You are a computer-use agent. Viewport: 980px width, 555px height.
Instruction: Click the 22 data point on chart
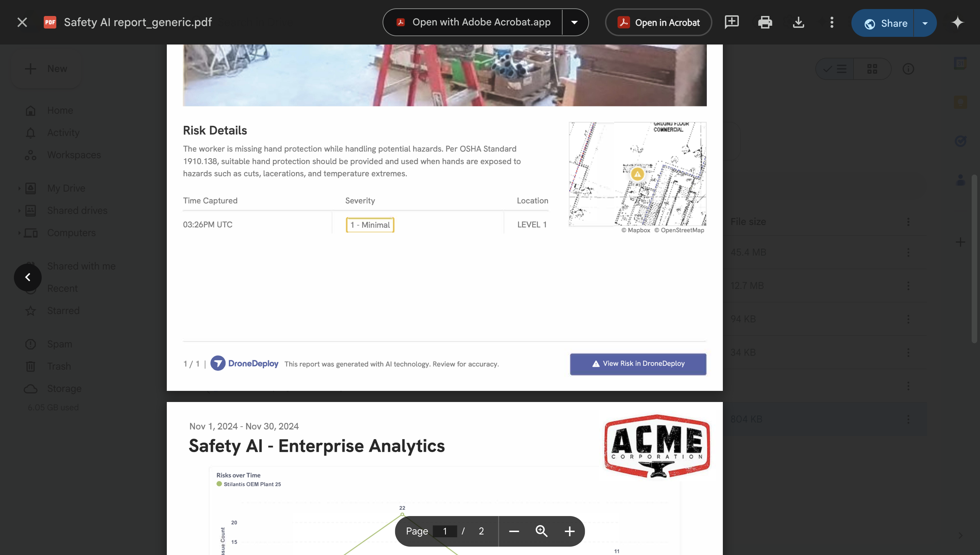tap(402, 514)
